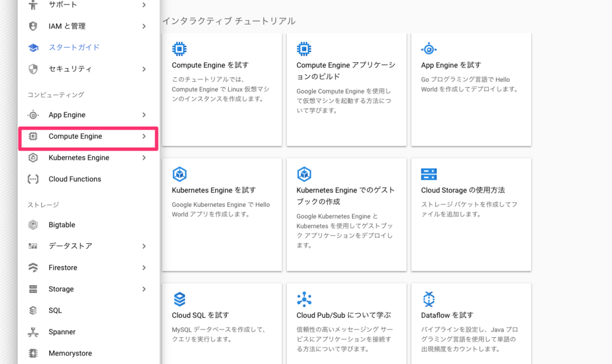Open Spanner from the sidebar menu
The width and height of the screenshot is (612, 364).
point(88,332)
